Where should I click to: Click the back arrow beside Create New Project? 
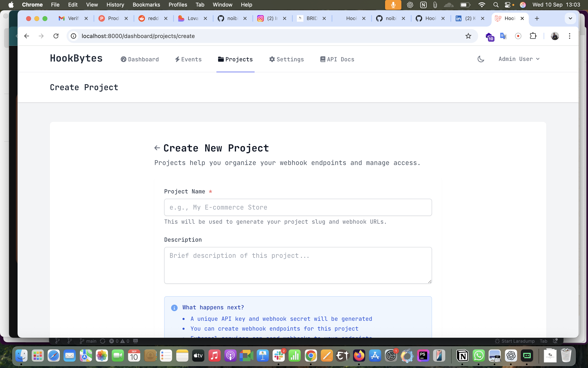(x=157, y=148)
